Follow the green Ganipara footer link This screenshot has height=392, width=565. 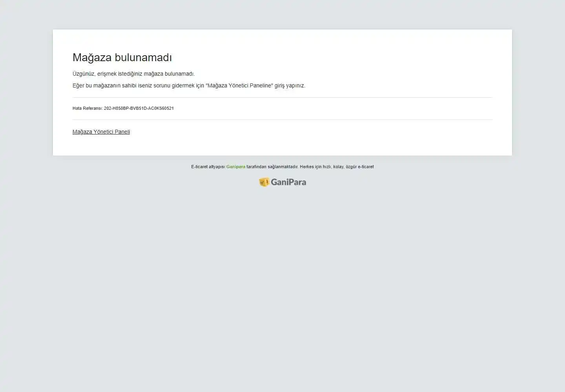tap(236, 167)
